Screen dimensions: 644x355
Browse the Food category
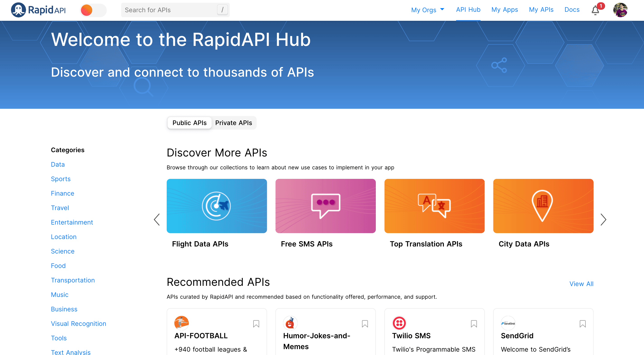pos(58,266)
